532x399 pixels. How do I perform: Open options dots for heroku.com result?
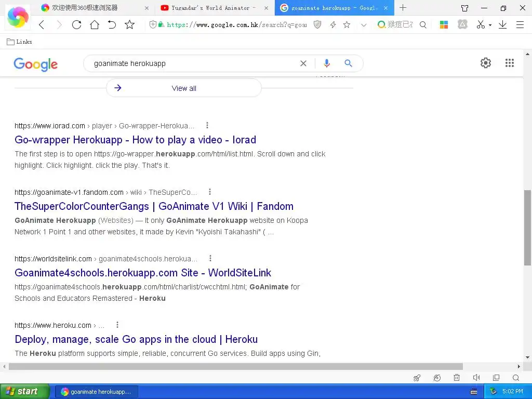coord(117,325)
